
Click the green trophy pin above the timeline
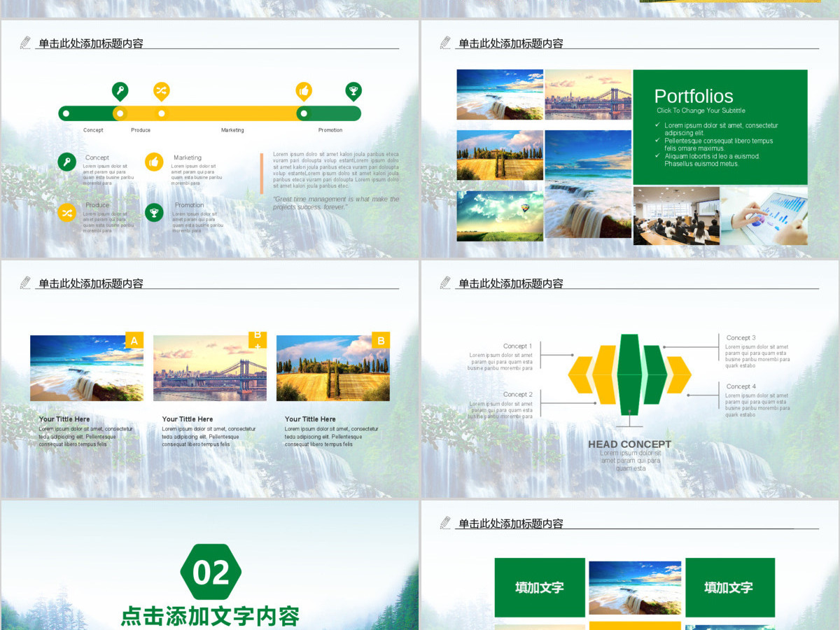pos(353,92)
